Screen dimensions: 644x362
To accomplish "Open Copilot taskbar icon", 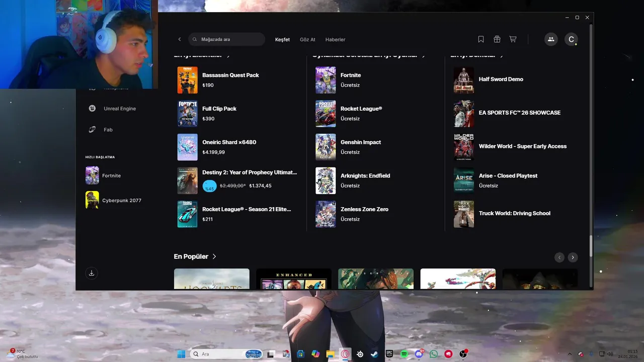I will [x=315, y=354].
